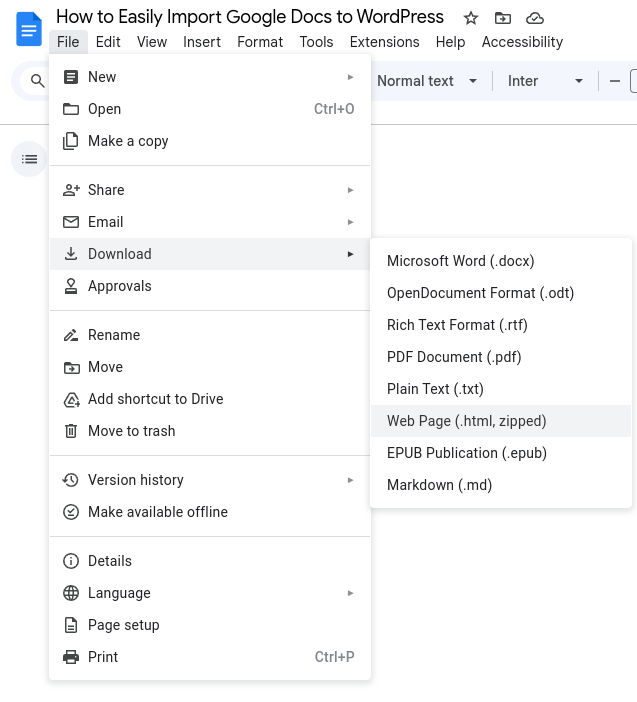The image size is (637, 702).
Task: Click the Email envelope icon
Action: 71,222
